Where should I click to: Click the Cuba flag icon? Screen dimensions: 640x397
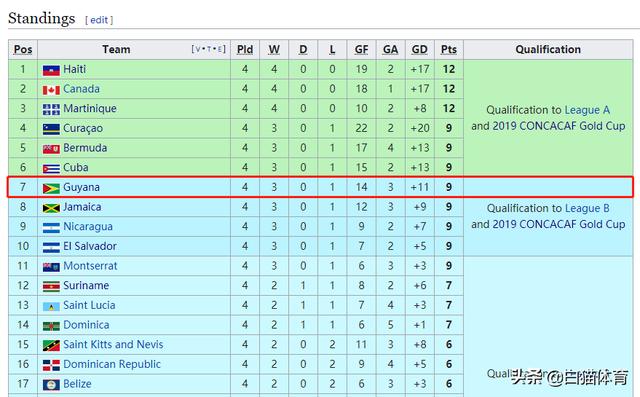pyautogui.click(x=51, y=169)
